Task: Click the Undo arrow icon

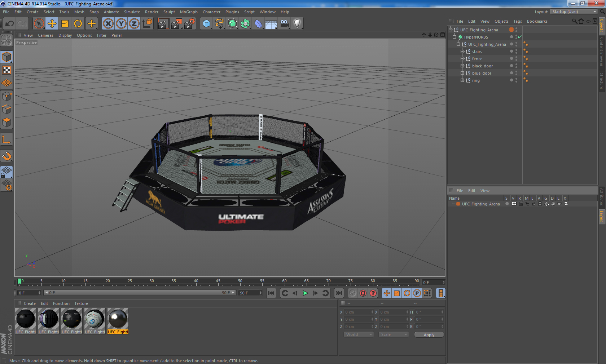Action: (x=10, y=24)
